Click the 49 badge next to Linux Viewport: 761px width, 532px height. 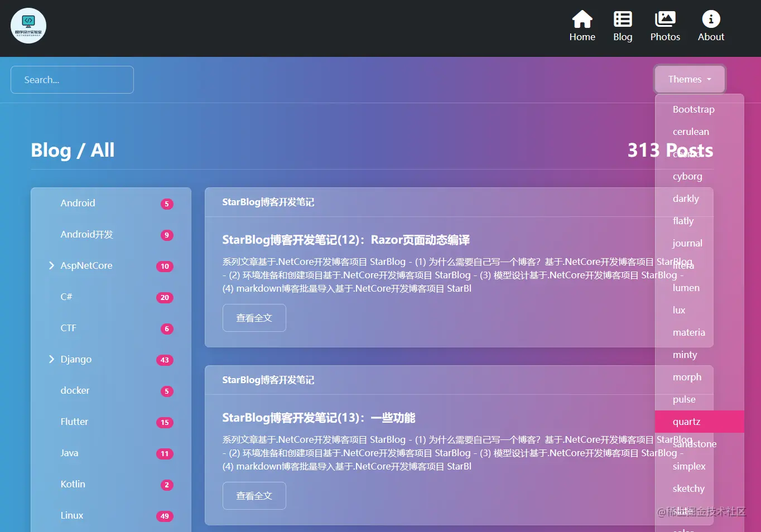click(x=165, y=516)
